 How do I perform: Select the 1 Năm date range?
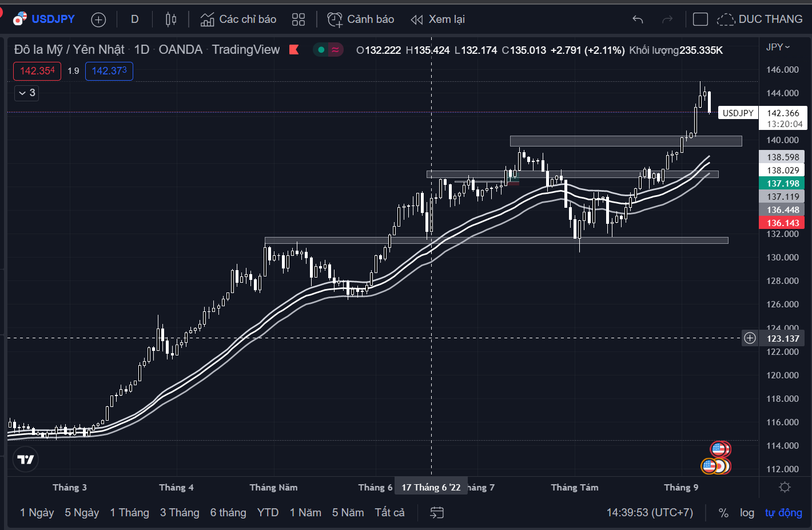305,512
